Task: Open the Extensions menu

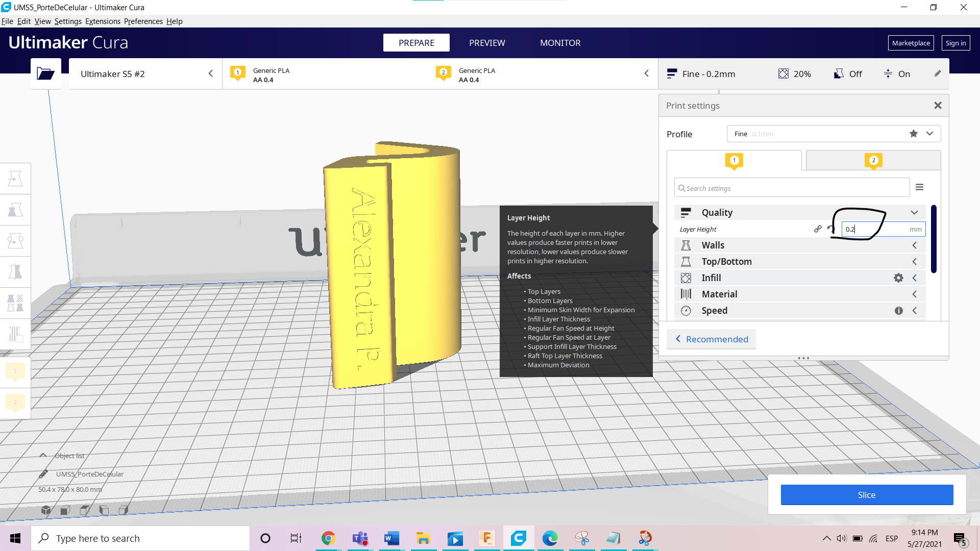Action: pos(103,21)
